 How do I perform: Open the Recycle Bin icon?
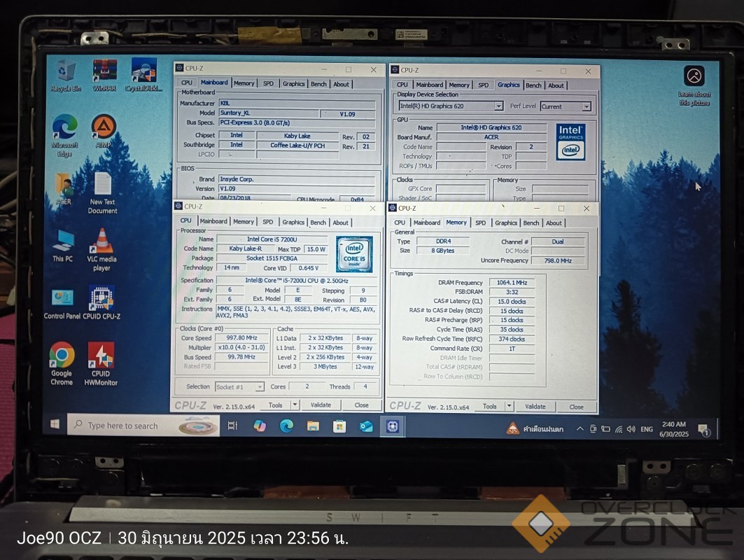coord(66,71)
